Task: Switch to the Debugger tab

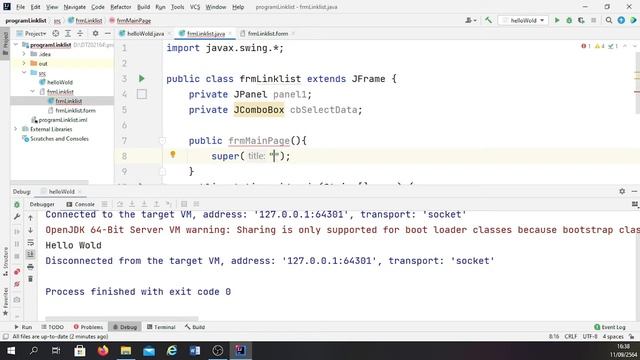Action: pos(42,204)
